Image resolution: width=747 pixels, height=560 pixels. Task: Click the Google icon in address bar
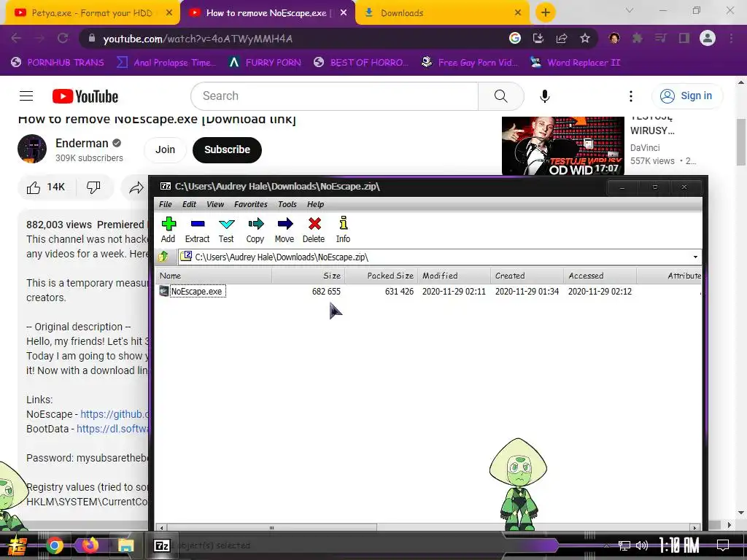[x=515, y=38]
